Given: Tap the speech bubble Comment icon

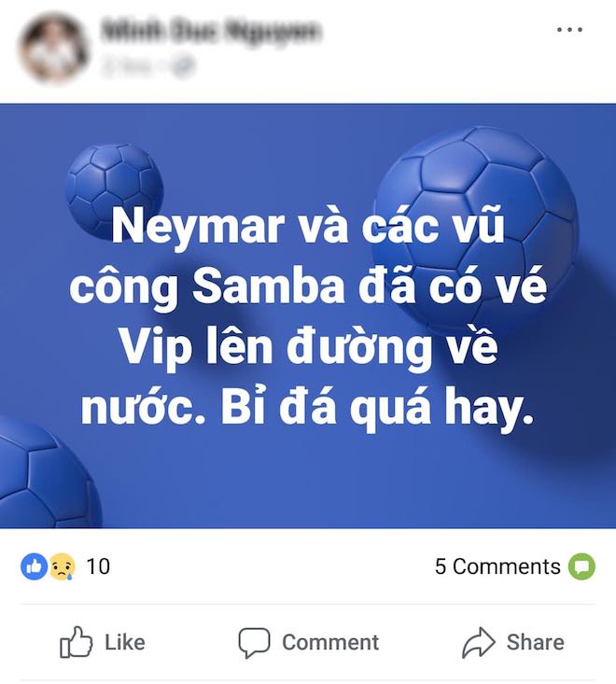Looking at the screenshot, I should point(254,643).
